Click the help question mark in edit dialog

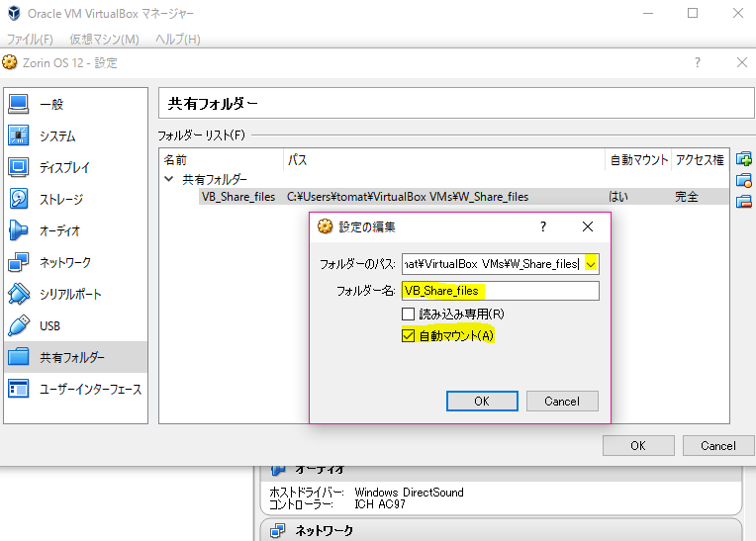542,226
